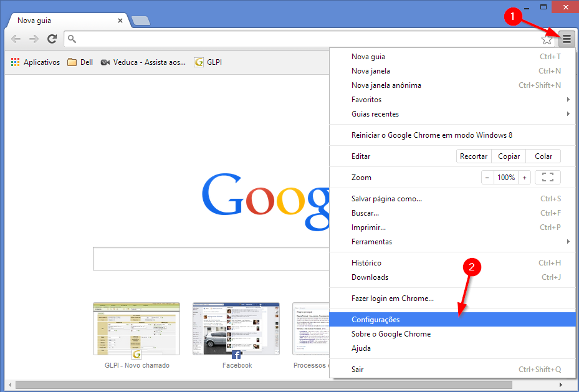
Task: Open the Facebook most-visited thumbnail
Action: click(x=236, y=329)
